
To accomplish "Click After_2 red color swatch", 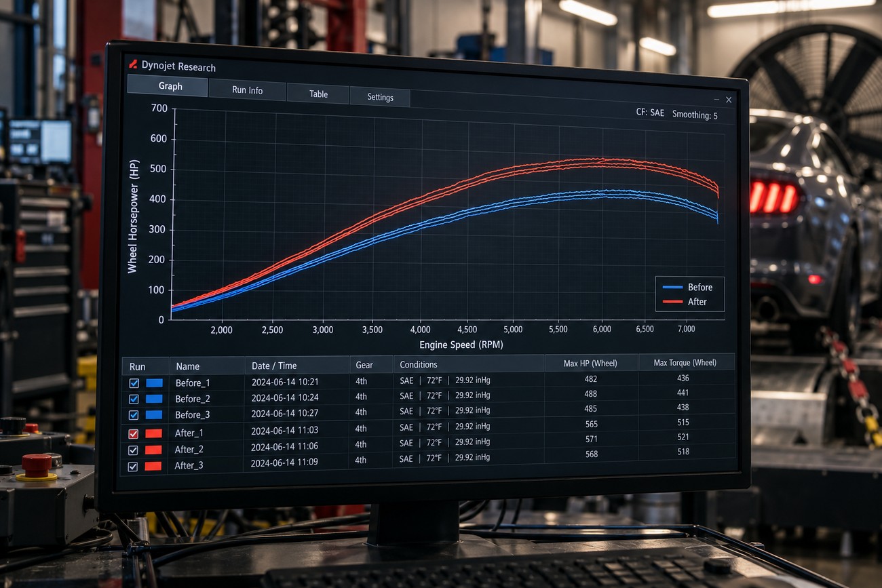I will [153, 450].
